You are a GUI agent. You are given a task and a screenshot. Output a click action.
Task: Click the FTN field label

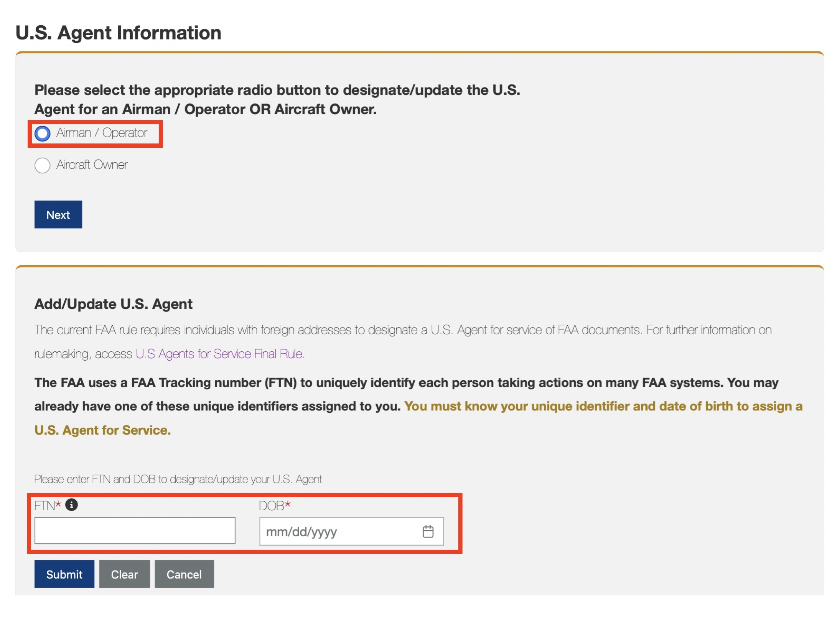tap(45, 504)
